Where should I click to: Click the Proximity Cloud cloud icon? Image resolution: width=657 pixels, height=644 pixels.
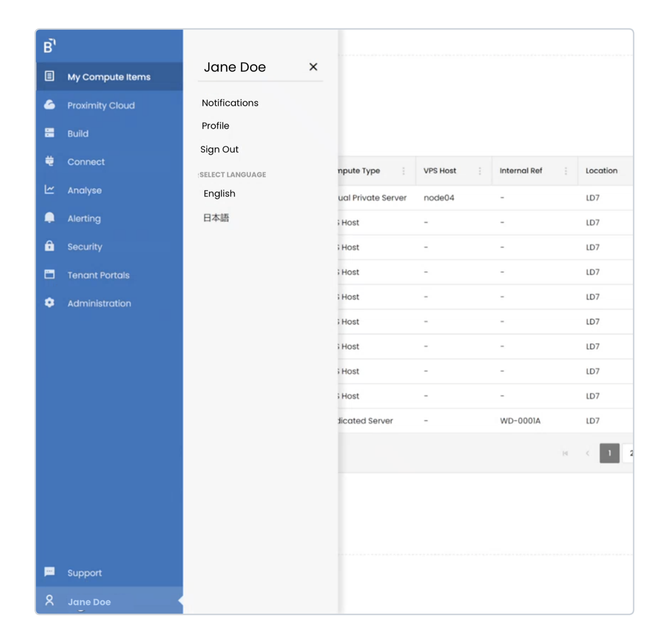(49, 105)
